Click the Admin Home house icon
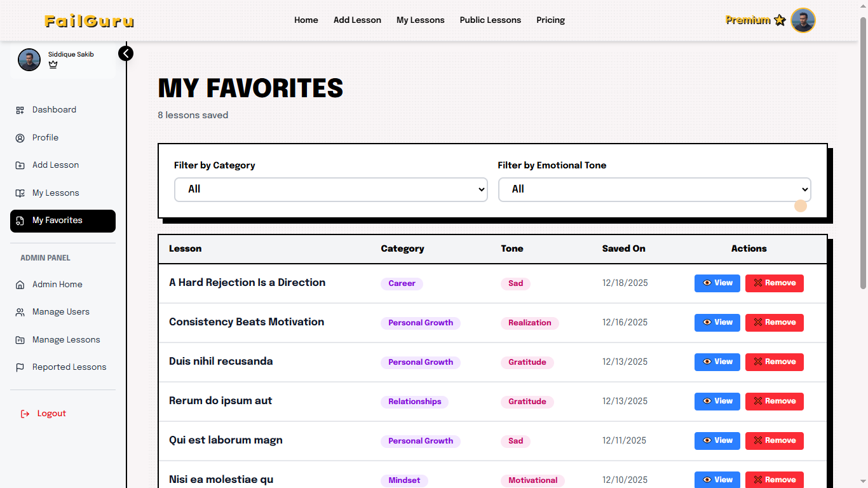868x488 pixels. click(20, 285)
